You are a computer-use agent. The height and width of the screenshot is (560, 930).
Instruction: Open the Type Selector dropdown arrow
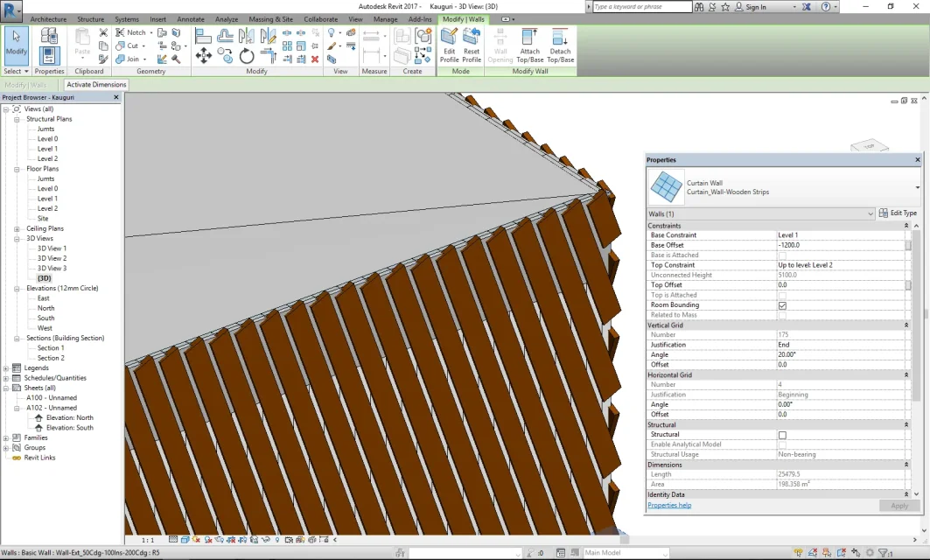coord(917,187)
